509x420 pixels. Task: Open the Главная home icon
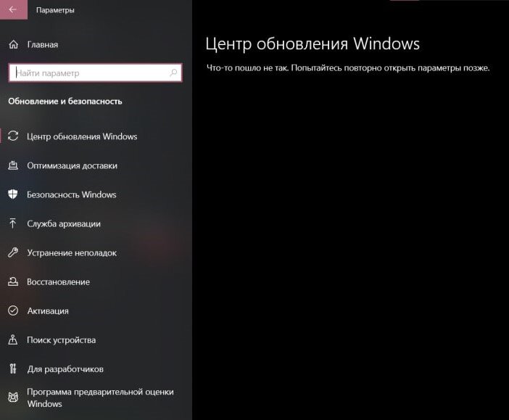coord(13,44)
